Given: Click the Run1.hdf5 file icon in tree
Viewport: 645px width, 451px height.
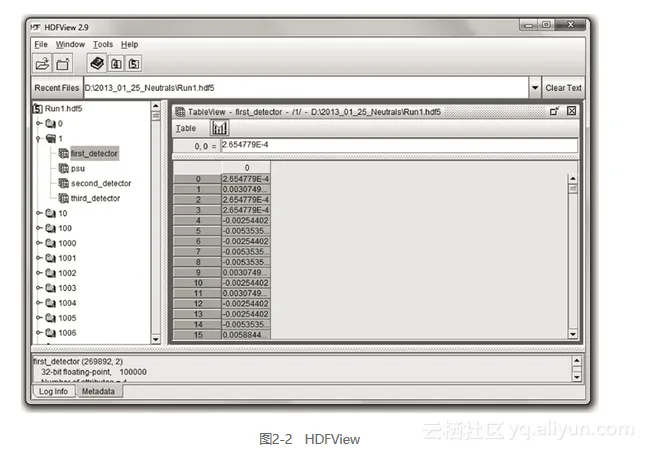Looking at the screenshot, I should (x=37, y=109).
